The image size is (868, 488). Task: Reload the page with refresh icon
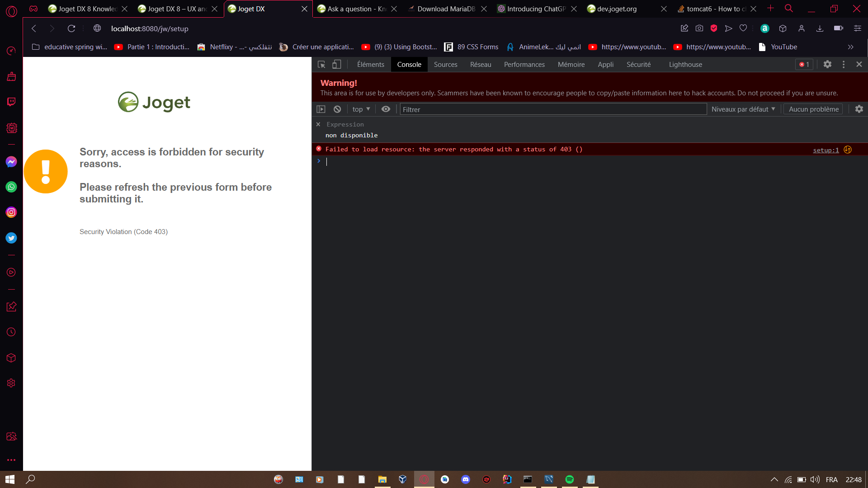pyautogui.click(x=71, y=28)
